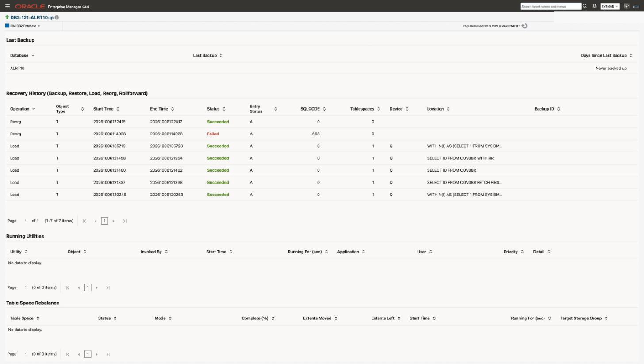Sort Running Utilities by Priority
The height and width of the screenshot is (364, 644).
(x=522, y=252)
